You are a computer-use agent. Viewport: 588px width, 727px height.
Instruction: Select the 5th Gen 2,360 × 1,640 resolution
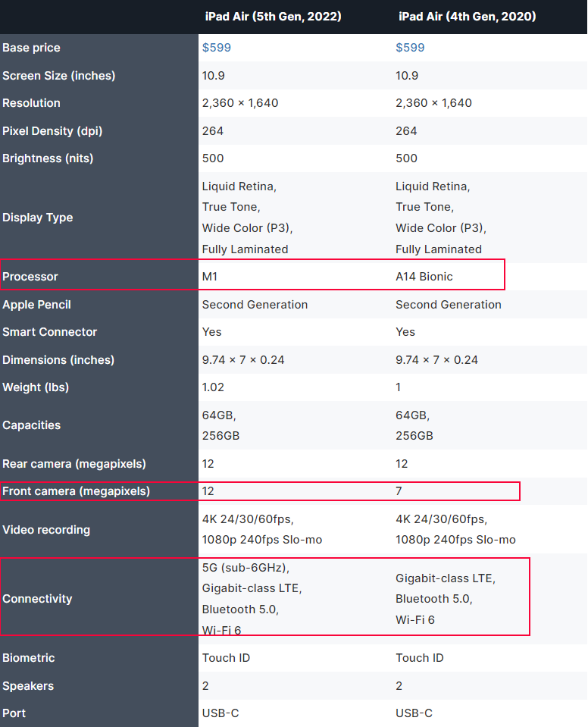point(240,103)
